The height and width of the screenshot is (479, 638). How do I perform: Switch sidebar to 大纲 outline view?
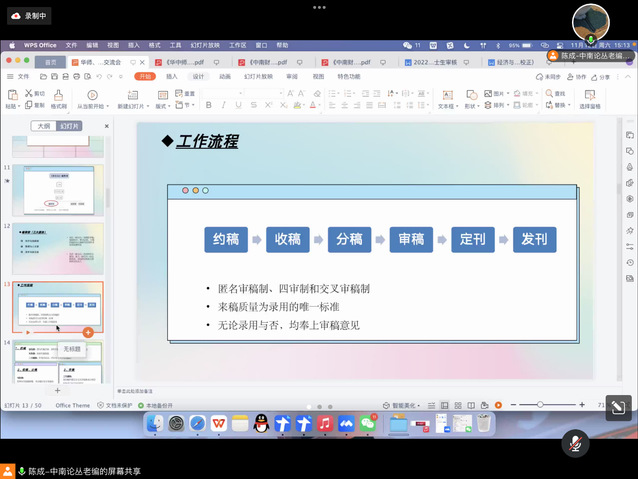[43, 126]
